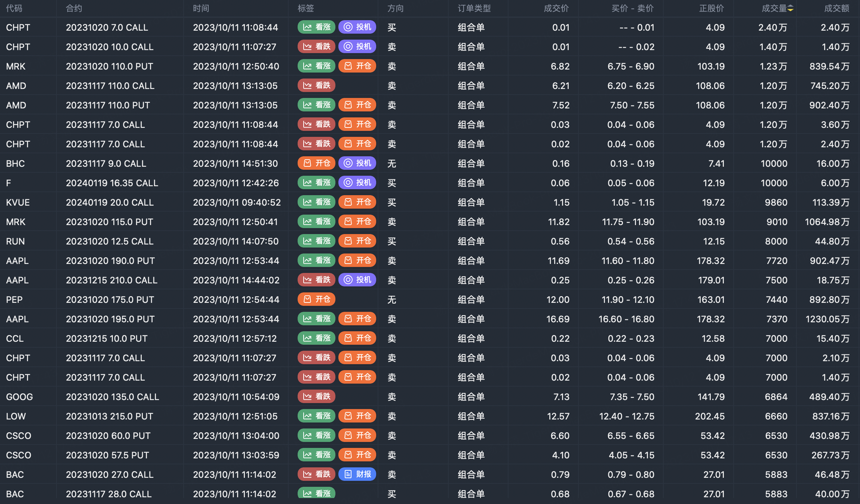860x504 pixels.
Task: Click the 看跌 tag in CHPT 20231020 10.0 CALL row
Action: tap(316, 47)
